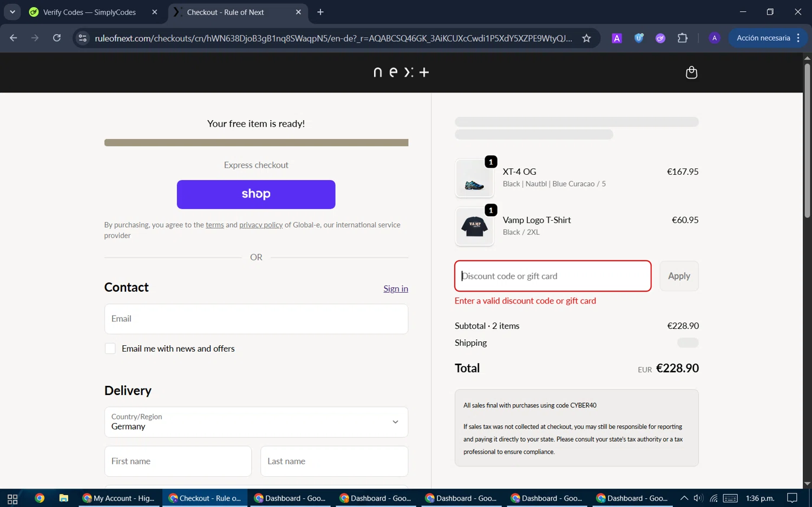Open the volume speaker icon
Screen dimensions: 812x507
[698, 498]
